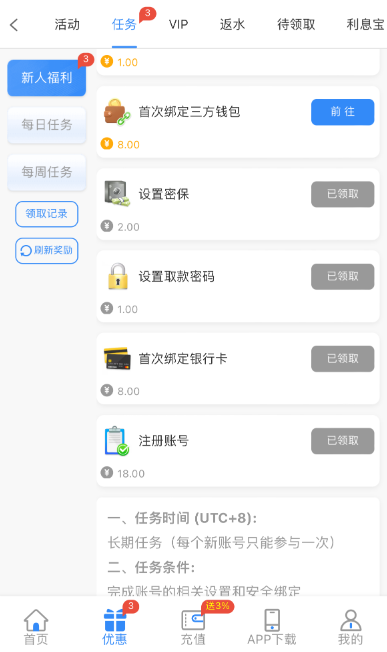Viewport: 387px width, 652px height.
Task: Tap the padlock icon for 设置取款密码
Action: pyautogui.click(x=118, y=276)
